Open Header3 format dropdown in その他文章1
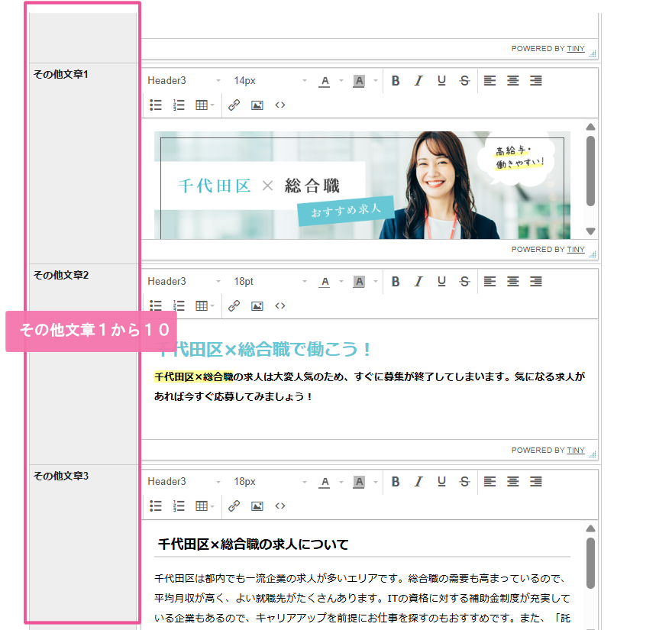672x630 pixels. (x=184, y=81)
